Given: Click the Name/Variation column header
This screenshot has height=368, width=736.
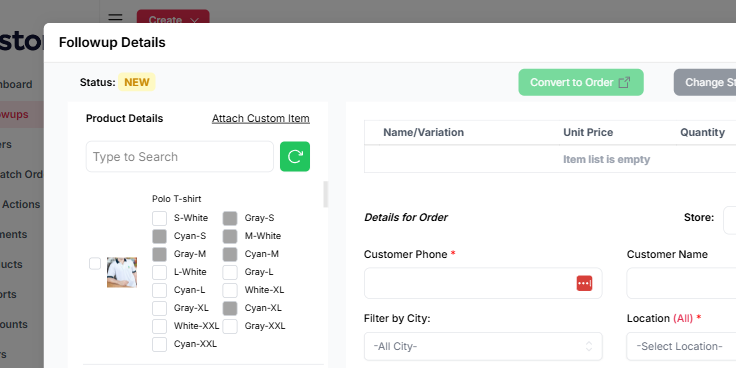Looking at the screenshot, I should 423,132.
